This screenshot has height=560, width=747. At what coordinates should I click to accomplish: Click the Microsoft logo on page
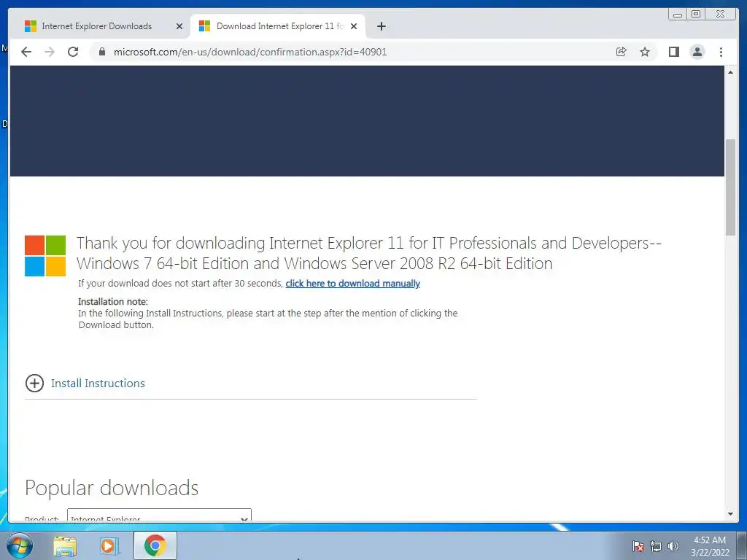tap(45, 256)
